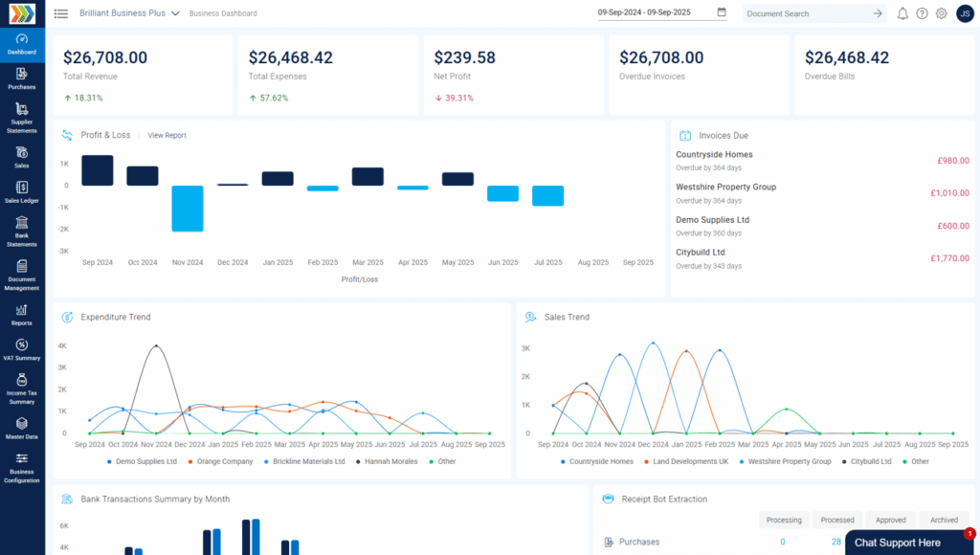Click Processing count 0 for Purchases
The height and width of the screenshot is (555, 980).
[x=783, y=542]
